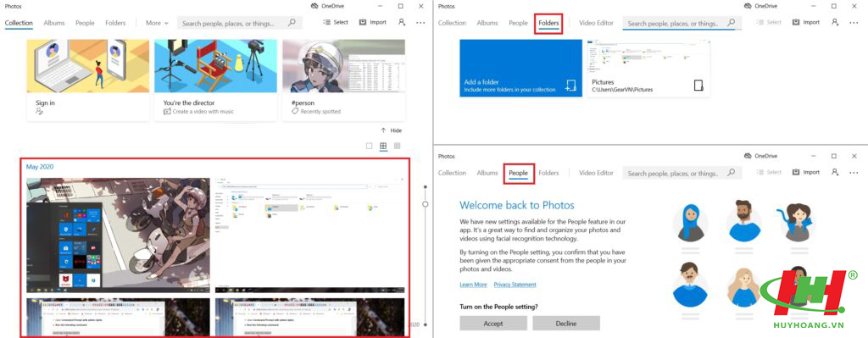This screenshot has height=338, width=868.
Task: Open People tab in bottom-right window
Action: (518, 173)
